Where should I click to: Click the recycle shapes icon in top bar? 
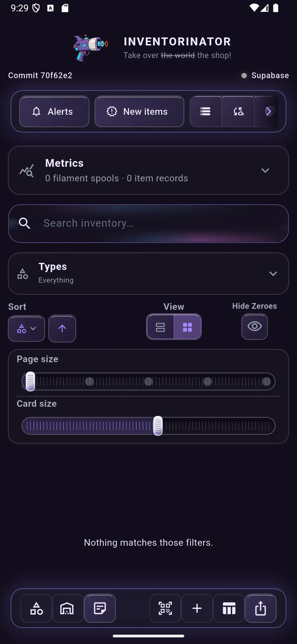coord(238,111)
